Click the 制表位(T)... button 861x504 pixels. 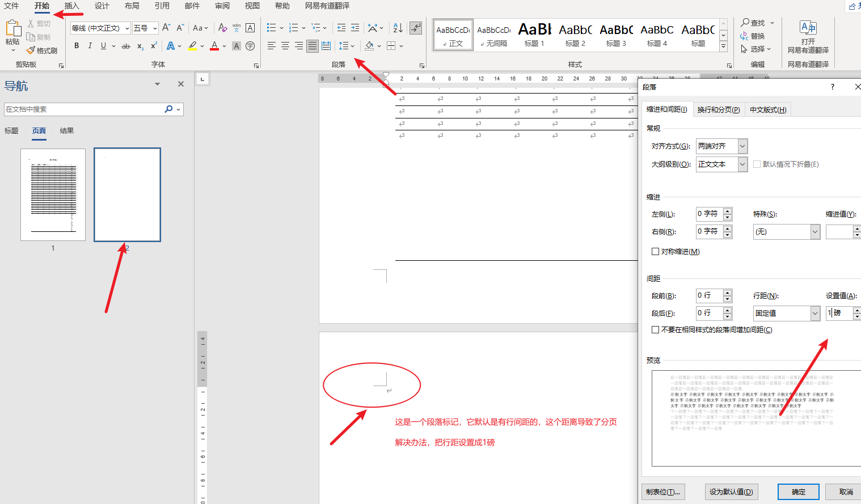663,492
